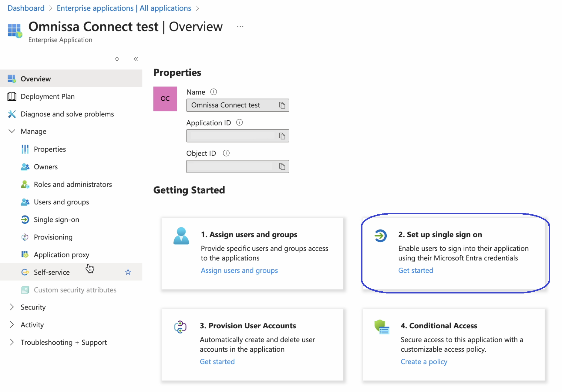This screenshot has height=392, width=562.
Task: Collapse the sidebar with double chevron
Action: click(x=136, y=59)
